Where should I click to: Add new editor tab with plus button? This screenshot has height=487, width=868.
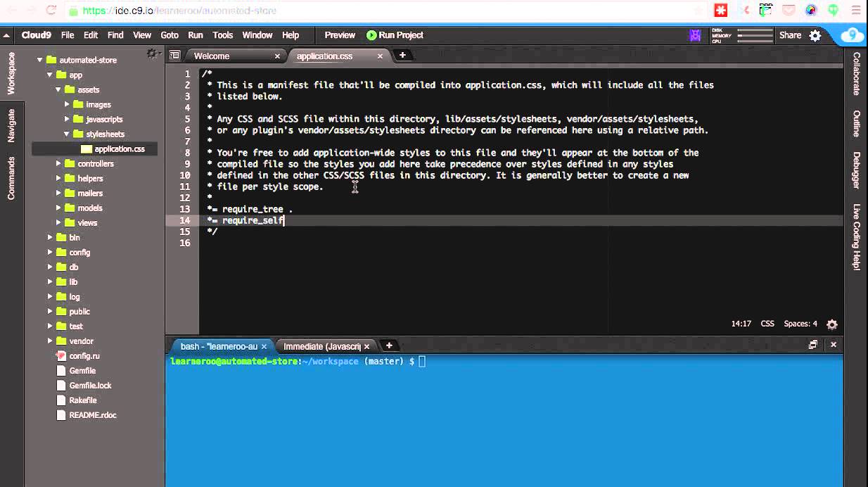tap(402, 55)
